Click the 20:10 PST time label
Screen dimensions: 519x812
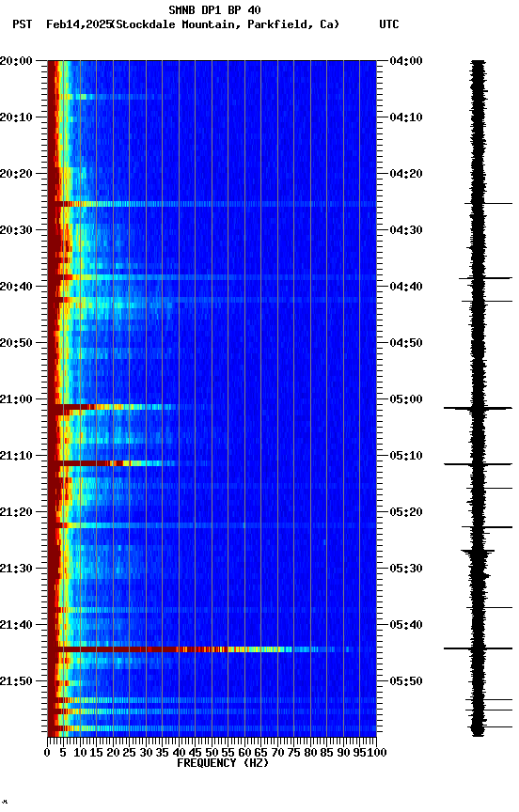(x=16, y=117)
